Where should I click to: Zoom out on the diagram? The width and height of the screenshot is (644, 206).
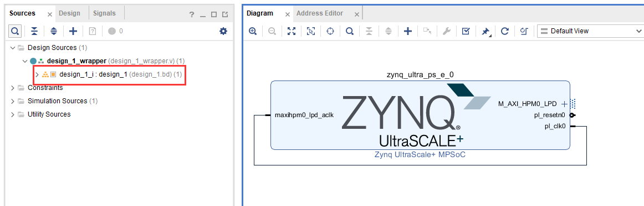coord(272,31)
